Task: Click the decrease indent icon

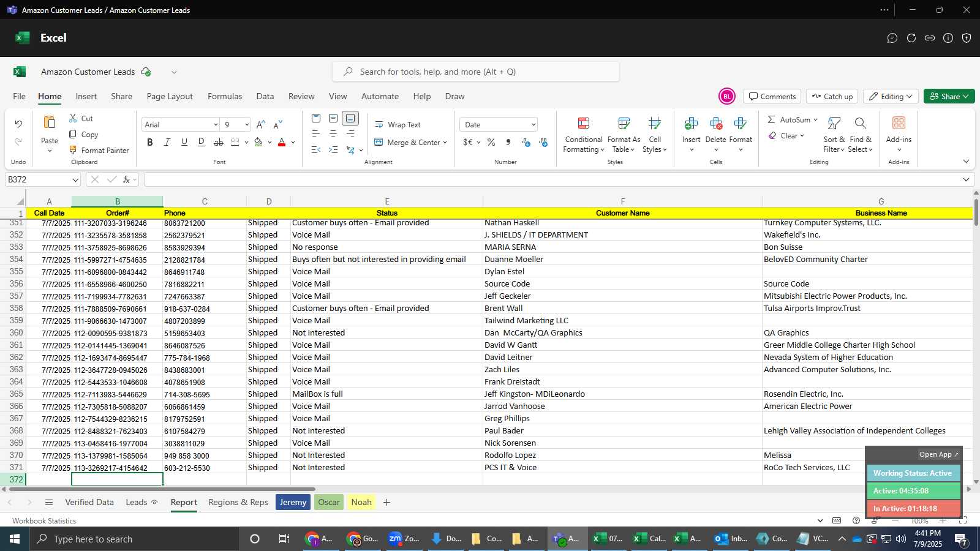Action: click(x=316, y=150)
